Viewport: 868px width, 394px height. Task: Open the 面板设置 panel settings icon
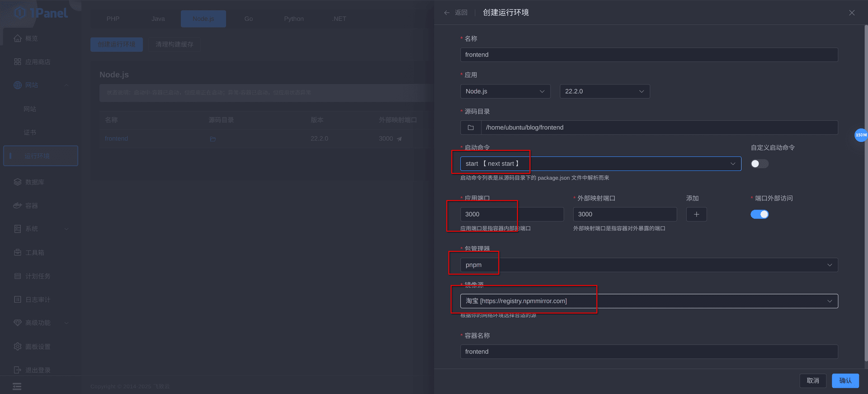tap(18, 347)
